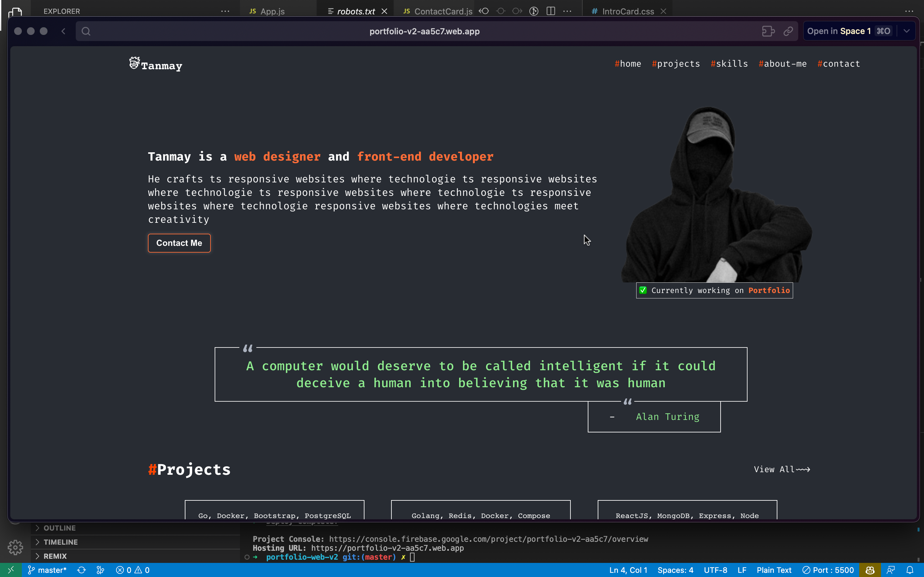Toggle split editor layout icon
Screen dimensions: 924x577
coord(551,11)
